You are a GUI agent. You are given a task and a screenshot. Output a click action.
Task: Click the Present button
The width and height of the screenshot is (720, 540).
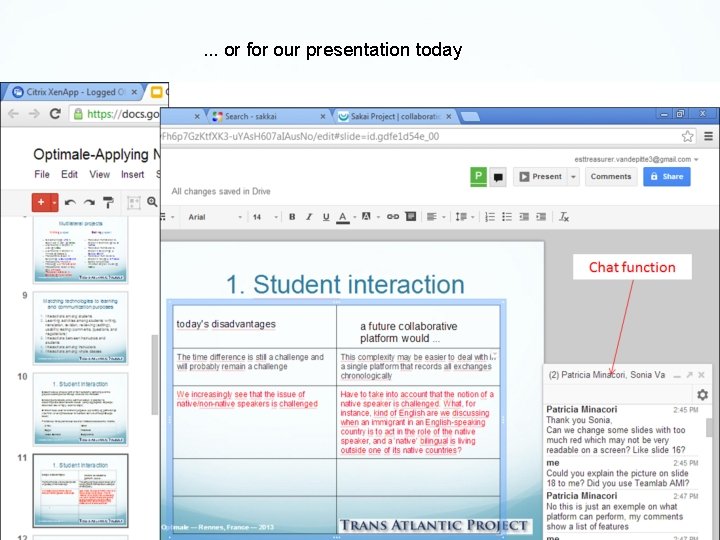coord(540,177)
